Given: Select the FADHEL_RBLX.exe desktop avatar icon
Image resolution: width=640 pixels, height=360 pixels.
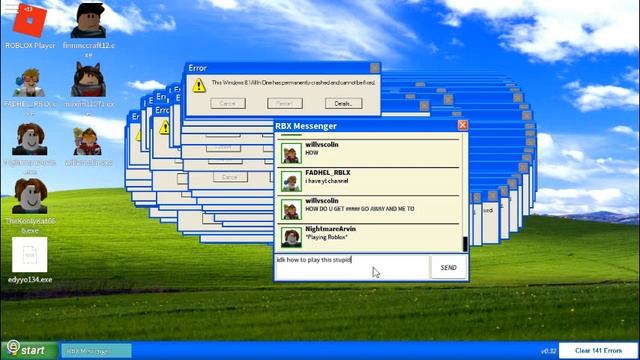Looking at the screenshot, I should [29, 83].
